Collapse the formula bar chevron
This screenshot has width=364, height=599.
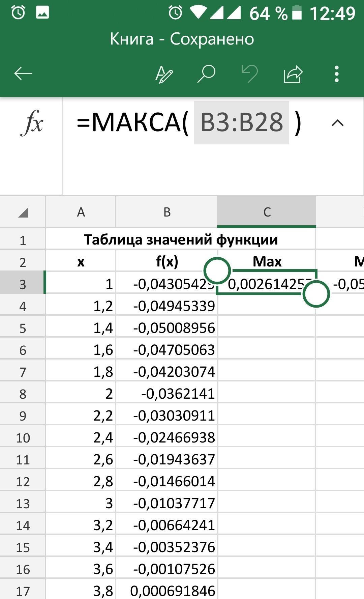(x=338, y=123)
